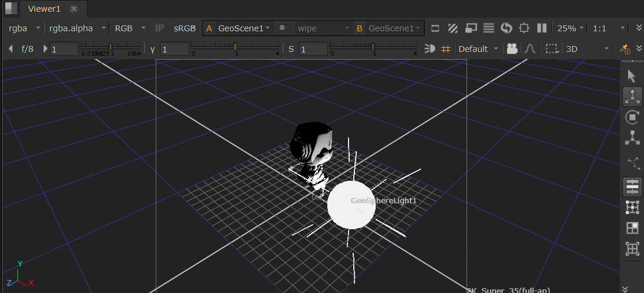Close the Viewer1 tab
Viewport: 644px width, 293px height.
click(x=74, y=9)
